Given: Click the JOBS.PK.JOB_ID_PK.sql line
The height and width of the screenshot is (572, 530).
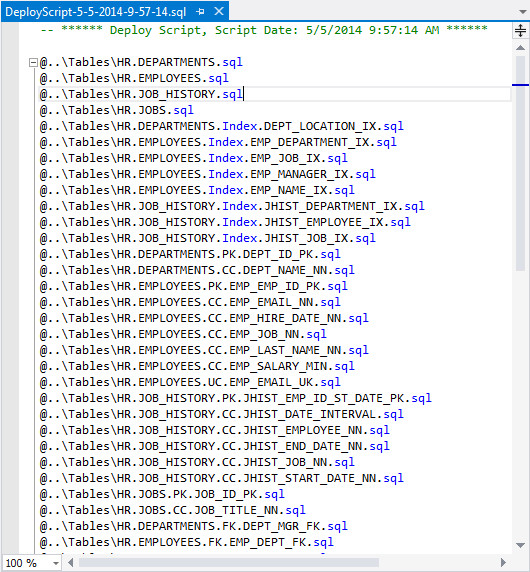Looking at the screenshot, I should point(162,495).
